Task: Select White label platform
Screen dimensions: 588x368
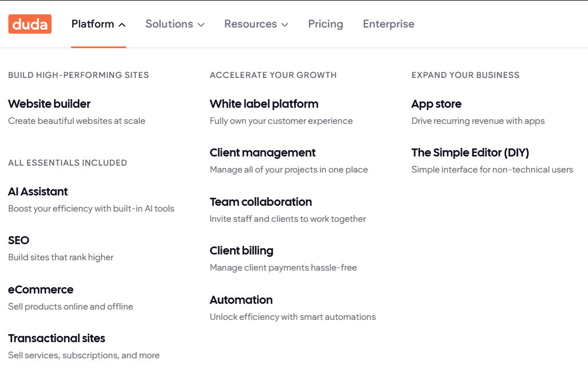Action: click(x=264, y=104)
